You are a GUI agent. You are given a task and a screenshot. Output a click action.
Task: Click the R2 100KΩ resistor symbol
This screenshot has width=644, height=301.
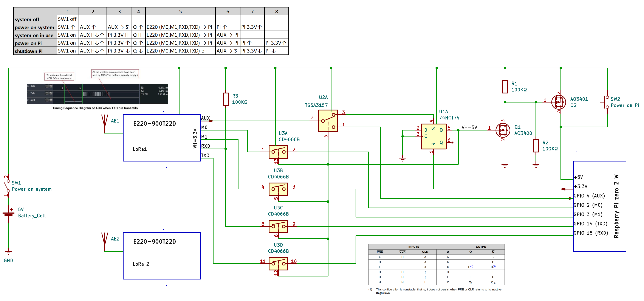pyautogui.click(x=536, y=146)
